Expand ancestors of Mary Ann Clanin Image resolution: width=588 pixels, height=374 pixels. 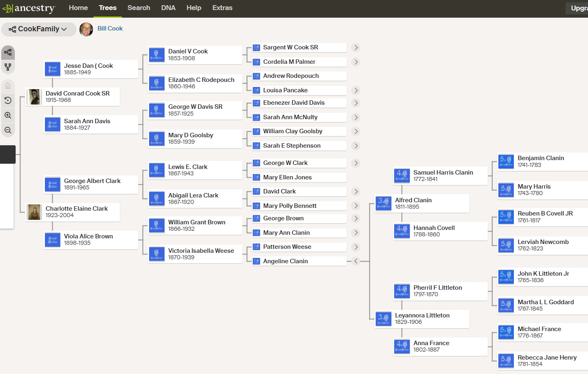click(x=356, y=233)
